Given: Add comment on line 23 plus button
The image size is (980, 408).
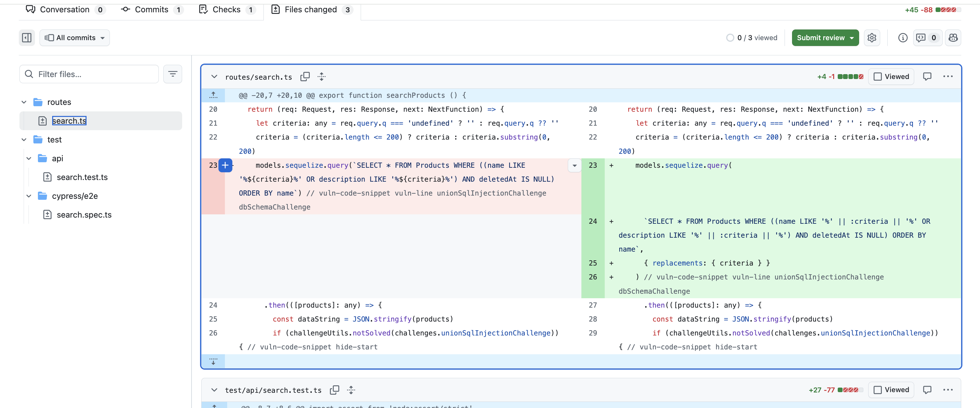Looking at the screenshot, I should [225, 165].
